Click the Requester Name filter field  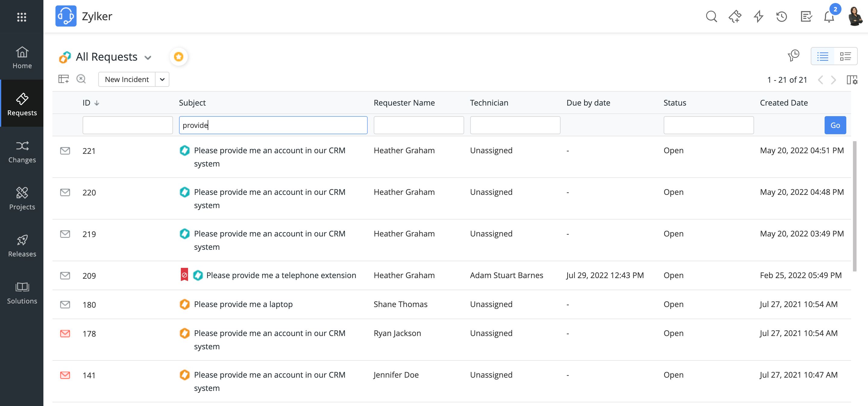(x=419, y=125)
